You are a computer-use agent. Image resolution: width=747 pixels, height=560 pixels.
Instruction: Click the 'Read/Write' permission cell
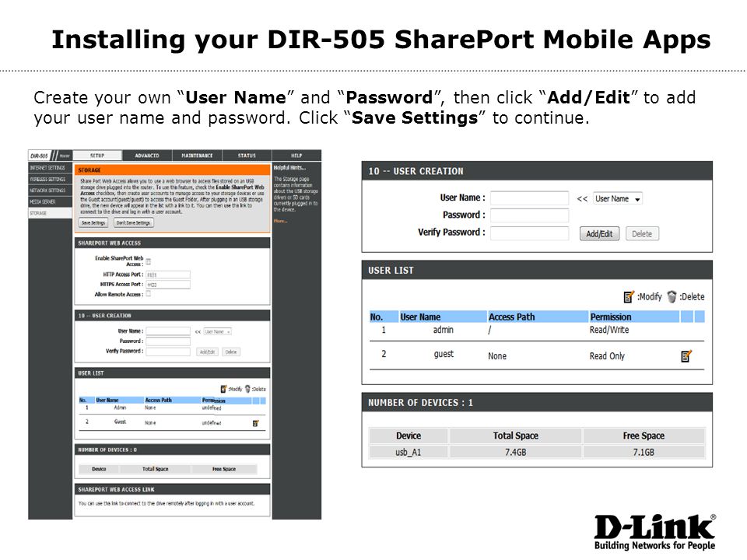coord(609,330)
